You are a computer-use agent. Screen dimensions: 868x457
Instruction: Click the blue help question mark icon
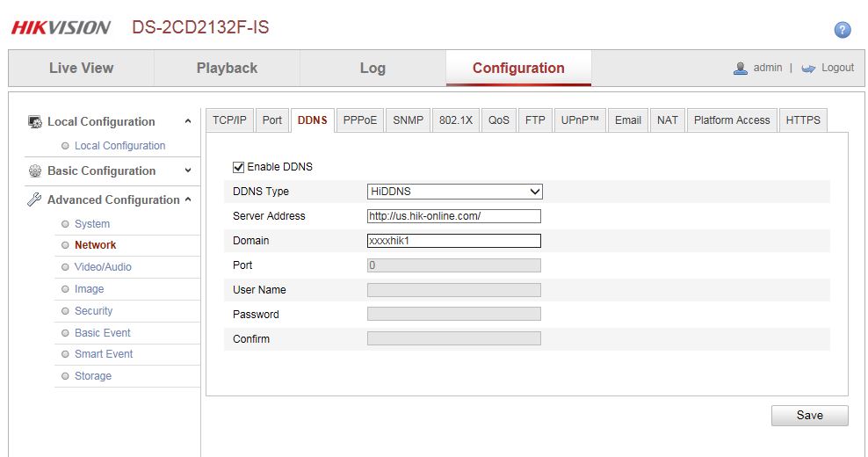(842, 30)
